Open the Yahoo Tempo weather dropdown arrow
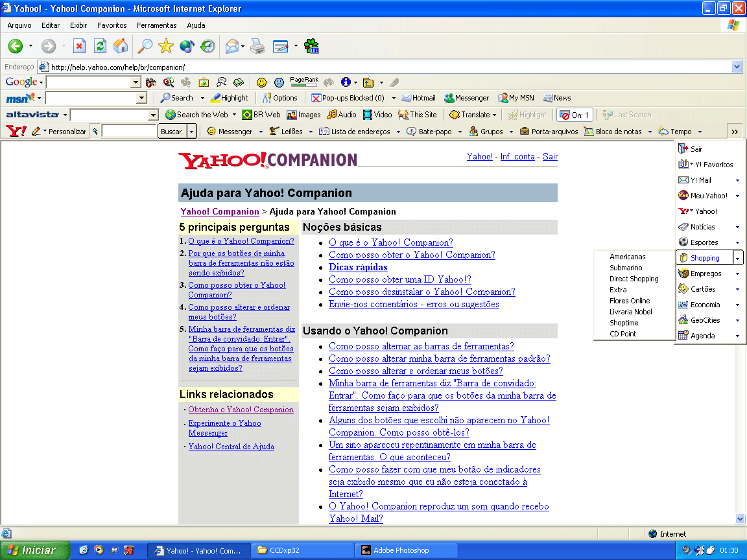Screen dimensions: 747x560 700,132
